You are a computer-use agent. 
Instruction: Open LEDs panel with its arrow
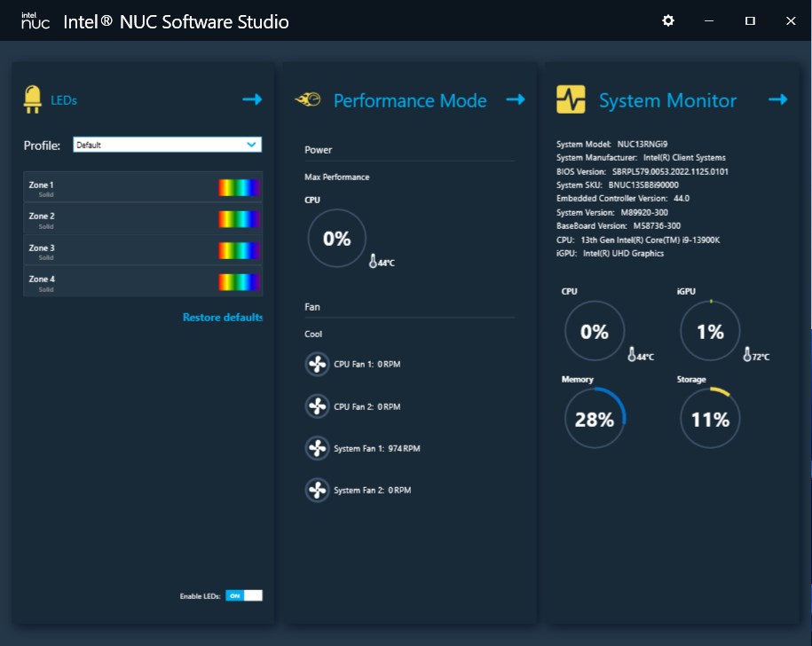252,98
